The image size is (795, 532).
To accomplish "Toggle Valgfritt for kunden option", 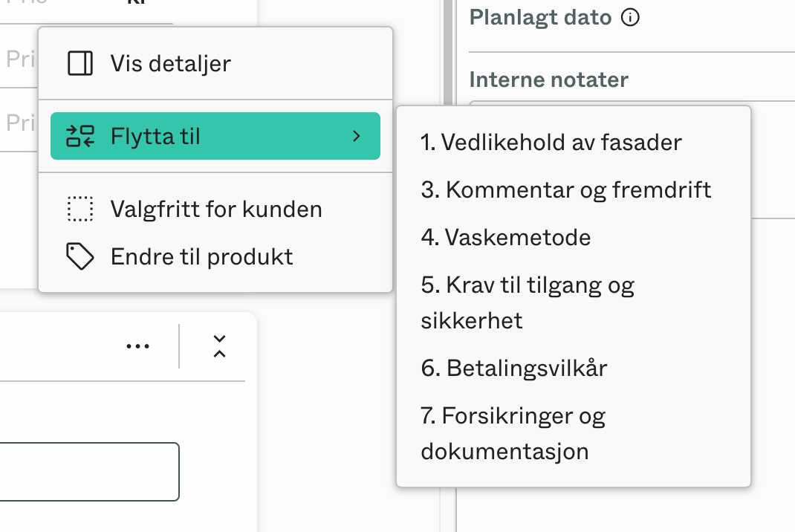I will pos(216,209).
